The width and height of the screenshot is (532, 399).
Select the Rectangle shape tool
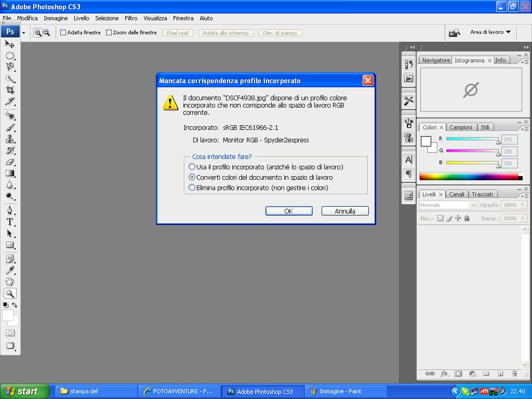10,245
